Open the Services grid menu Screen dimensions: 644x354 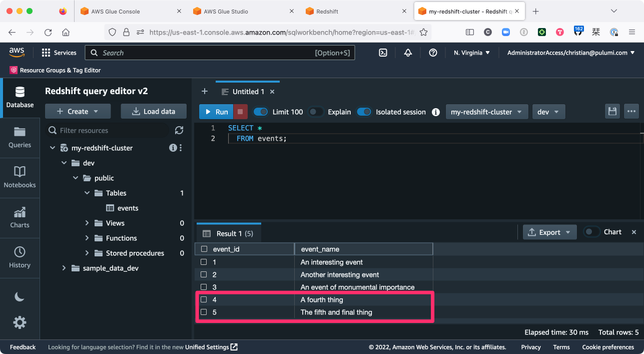coord(59,53)
